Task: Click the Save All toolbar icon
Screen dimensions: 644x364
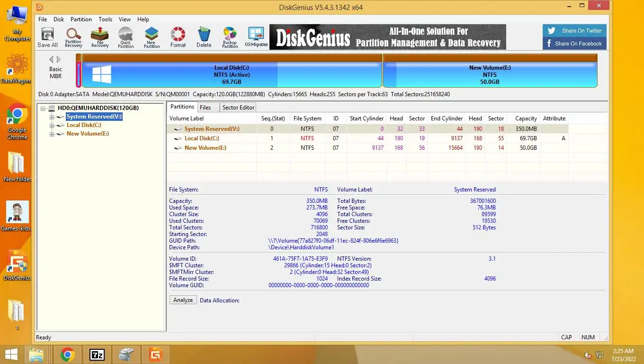Action: point(47,37)
